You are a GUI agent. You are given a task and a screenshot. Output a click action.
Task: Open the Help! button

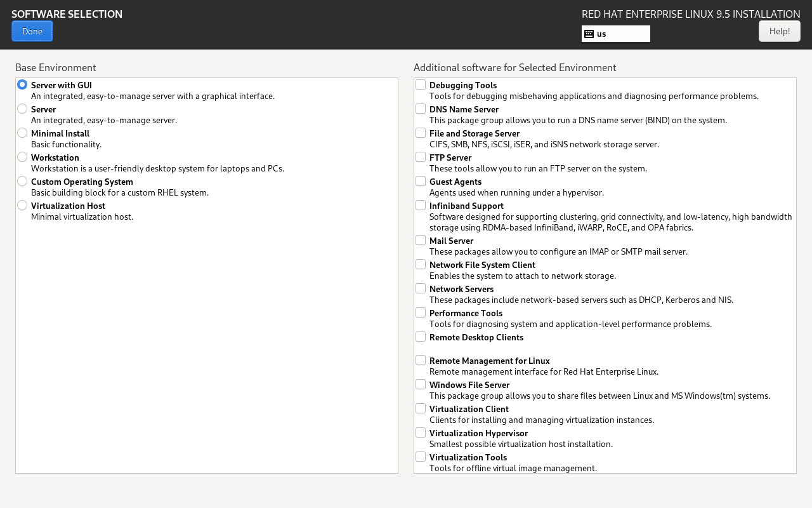click(x=780, y=31)
